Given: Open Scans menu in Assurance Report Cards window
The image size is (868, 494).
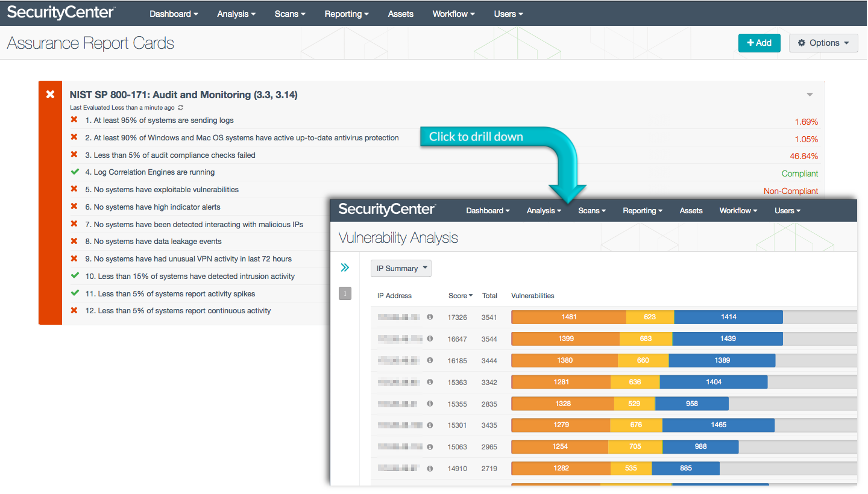Looking at the screenshot, I should [290, 14].
